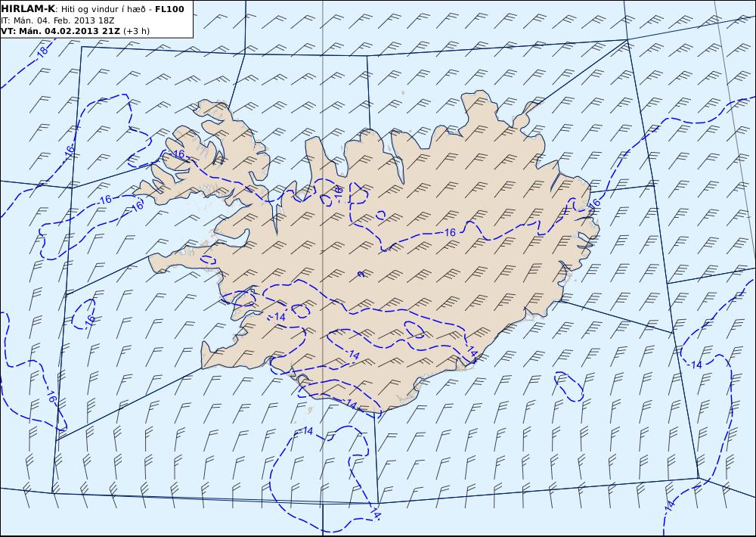Select the 'IT: Mán. 04. Feb. 2013 18Z' line
This screenshot has height=537, width=756.
click(x=58, y=20)
